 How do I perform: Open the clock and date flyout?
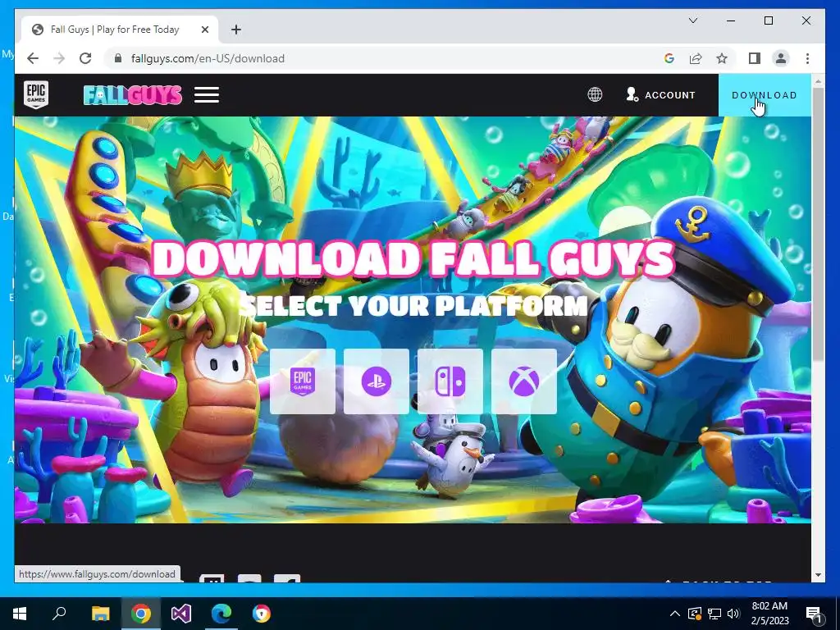tap(769, 614)
